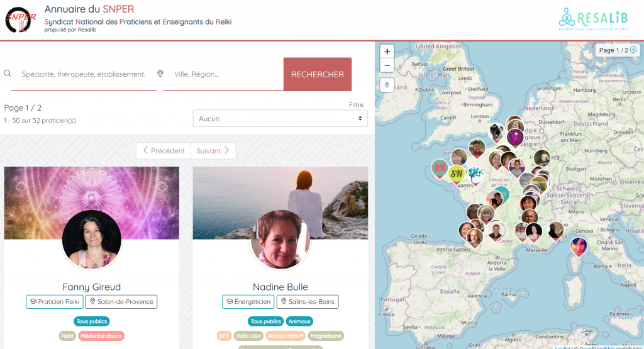Click the map geolocate pin button
644x349 pixels.
[x=387, y=85]
